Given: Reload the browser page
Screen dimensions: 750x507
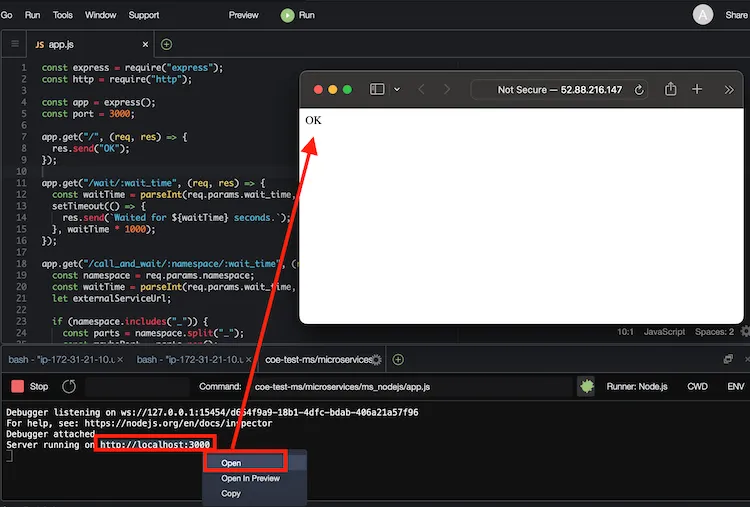Looking at the screenshot, I should pyautogui.click(x=639, y=90).
